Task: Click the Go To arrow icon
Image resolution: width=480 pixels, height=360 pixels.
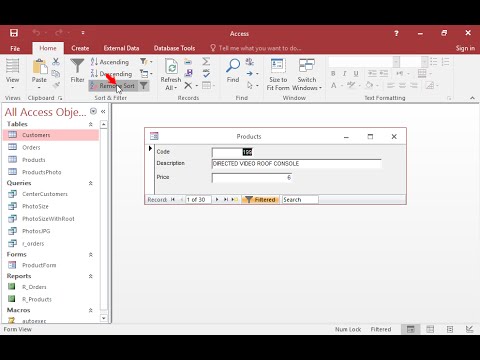Action: pos(250,74)
